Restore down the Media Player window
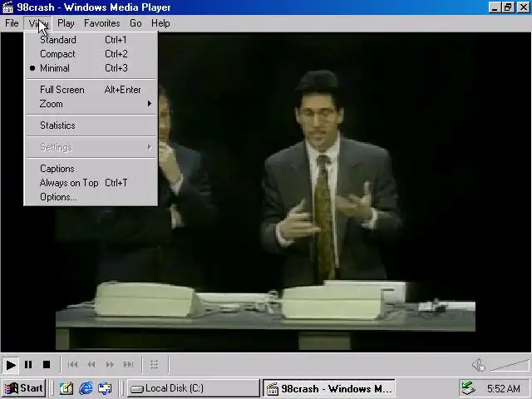The image size is (532, 399). (x=508, y=7)
